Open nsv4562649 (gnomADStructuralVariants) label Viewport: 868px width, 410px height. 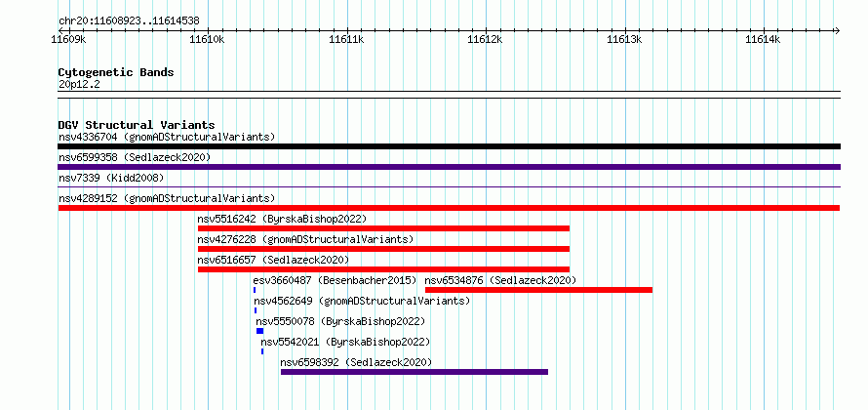(362, 301)
